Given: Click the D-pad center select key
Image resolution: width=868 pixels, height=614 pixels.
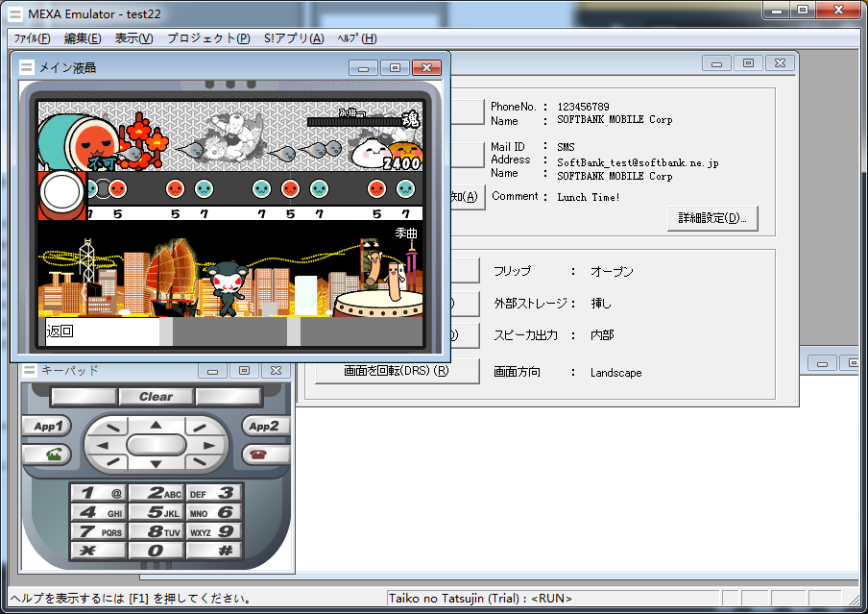Looking at the screenshot, I should pos(157,445).
